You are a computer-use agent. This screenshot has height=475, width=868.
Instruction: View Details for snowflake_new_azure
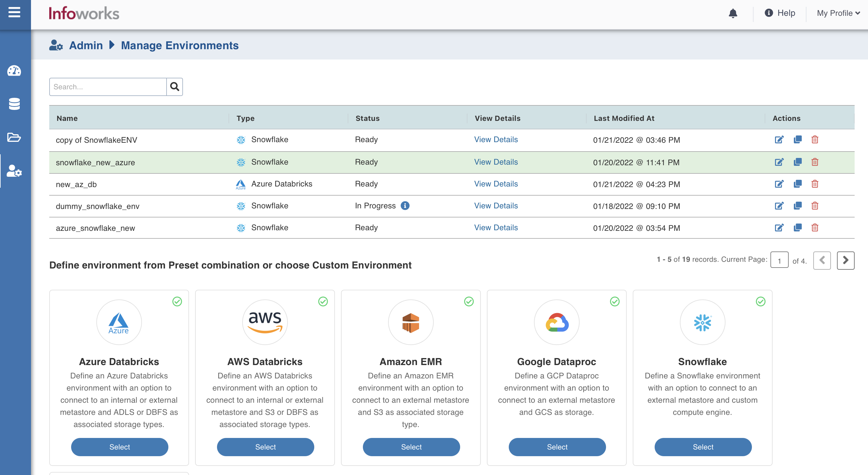[x=496, y=162]
